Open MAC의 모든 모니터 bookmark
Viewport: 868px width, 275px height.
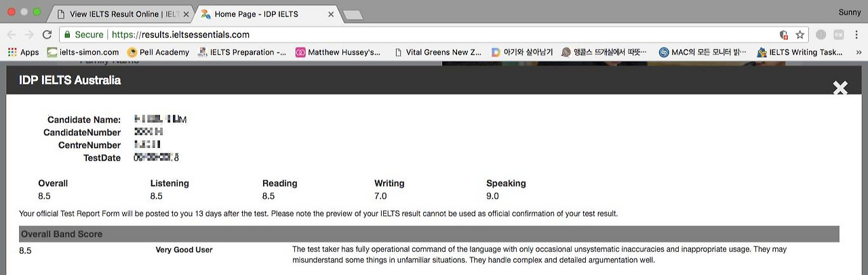[703, 52]
